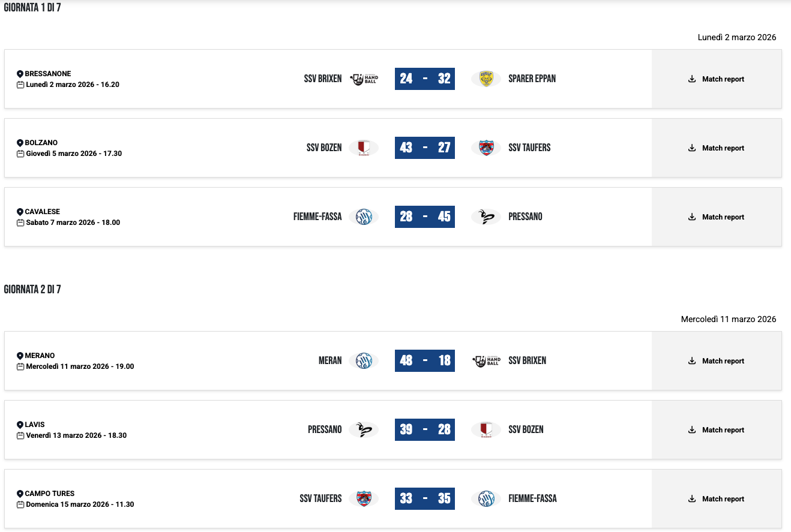
Task: Click download icon for Brixen-Eppan match report
Action: click(x=692, y=79)
